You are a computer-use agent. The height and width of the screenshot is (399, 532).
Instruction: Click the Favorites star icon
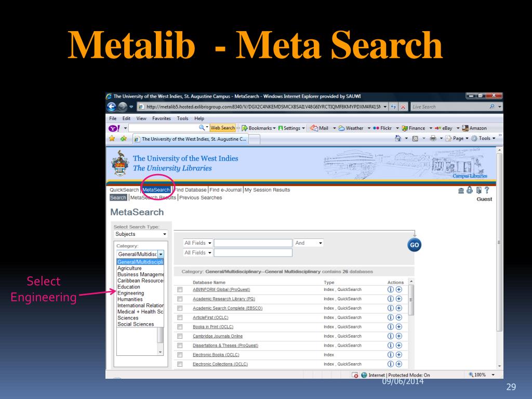click(112, 138)
